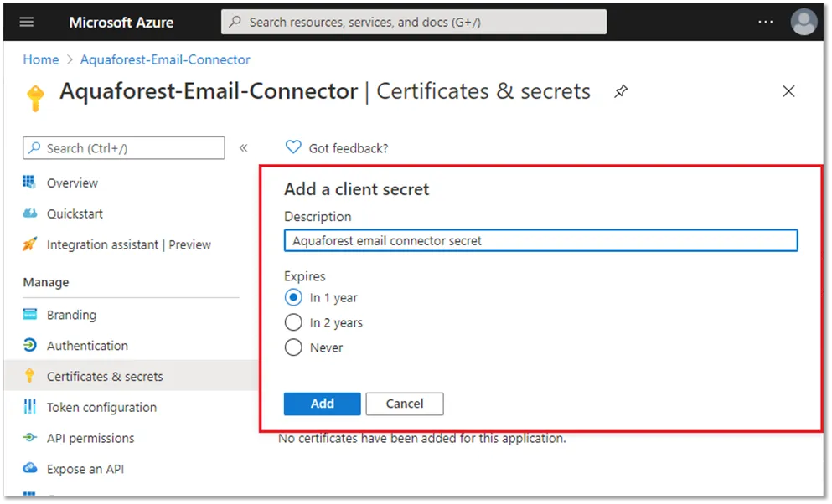Click the Token configuration icon

coord(30,407)
